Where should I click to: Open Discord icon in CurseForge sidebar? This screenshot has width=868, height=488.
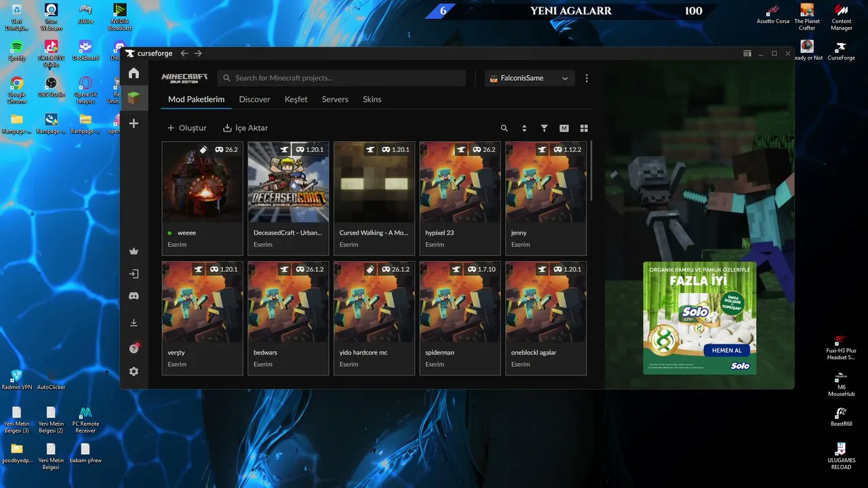pos(134,296)
